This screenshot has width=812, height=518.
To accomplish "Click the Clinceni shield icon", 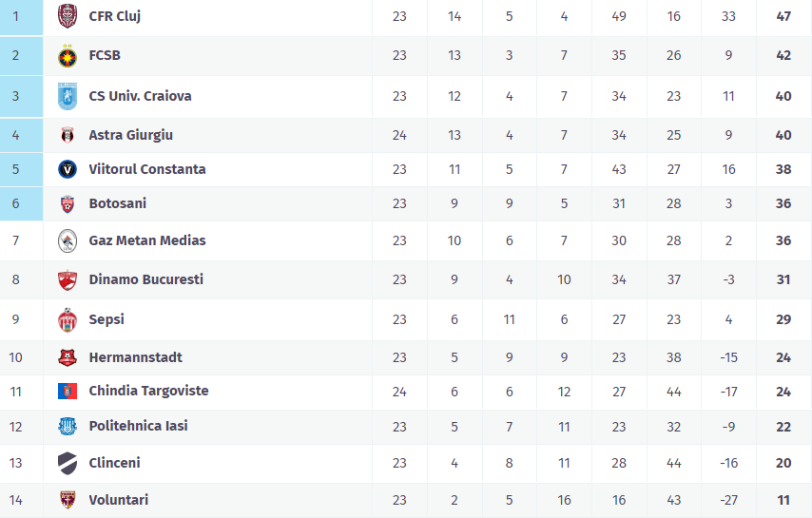I will pos(68,464).
